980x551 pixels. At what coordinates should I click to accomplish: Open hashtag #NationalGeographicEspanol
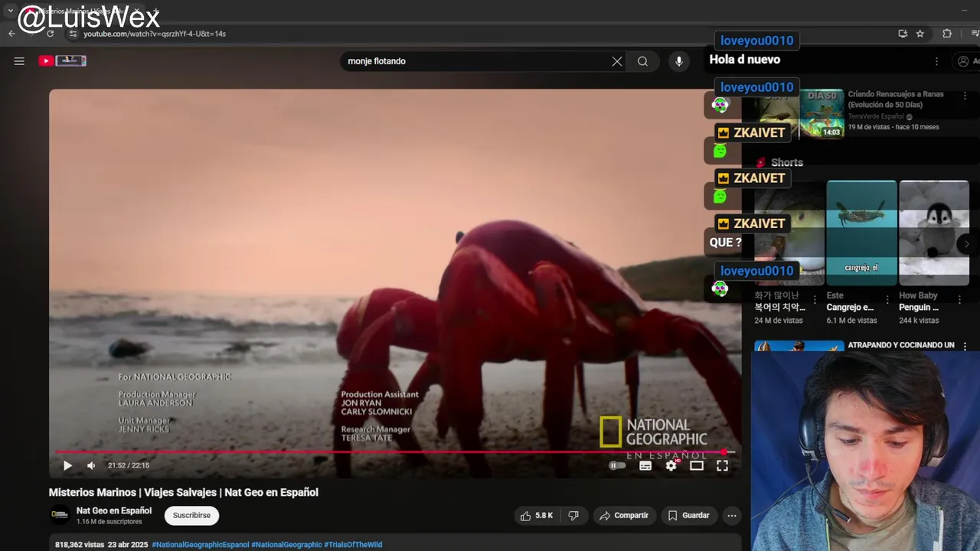point(201,545)
